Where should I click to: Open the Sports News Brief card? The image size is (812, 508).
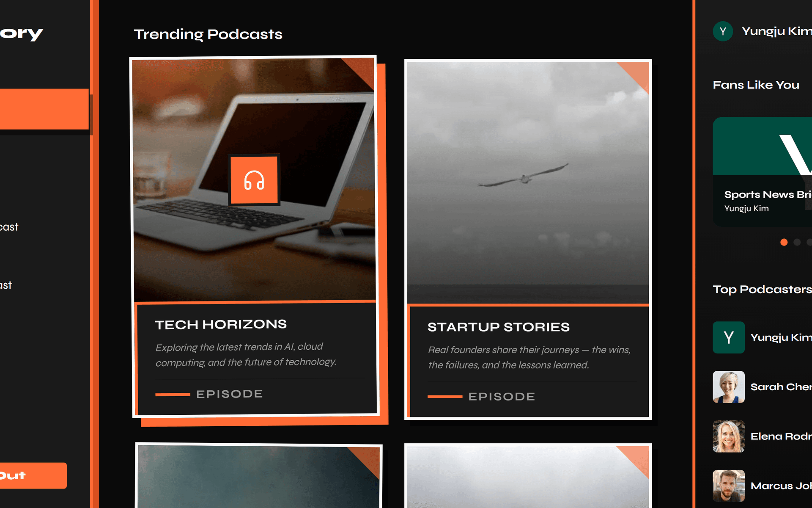pos(762,171)
